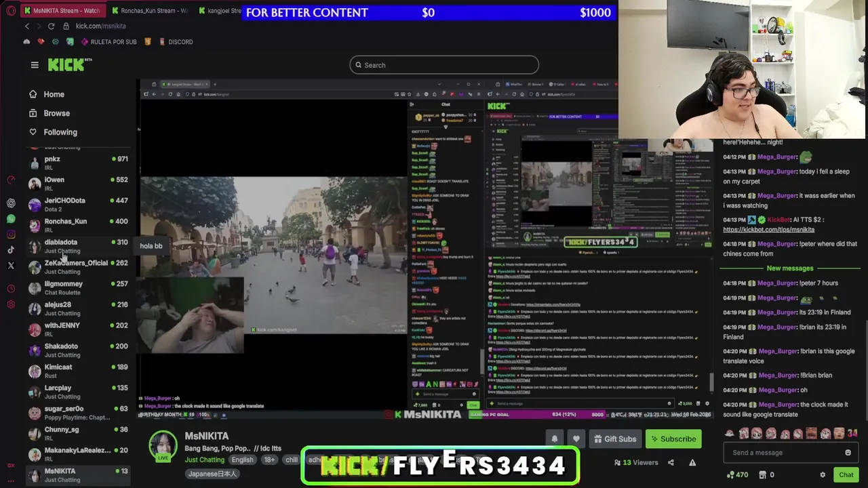The width and height of the screenshot is (868, 488).
Task: Open Browse in sidebar
Action: tap(49, 113)
